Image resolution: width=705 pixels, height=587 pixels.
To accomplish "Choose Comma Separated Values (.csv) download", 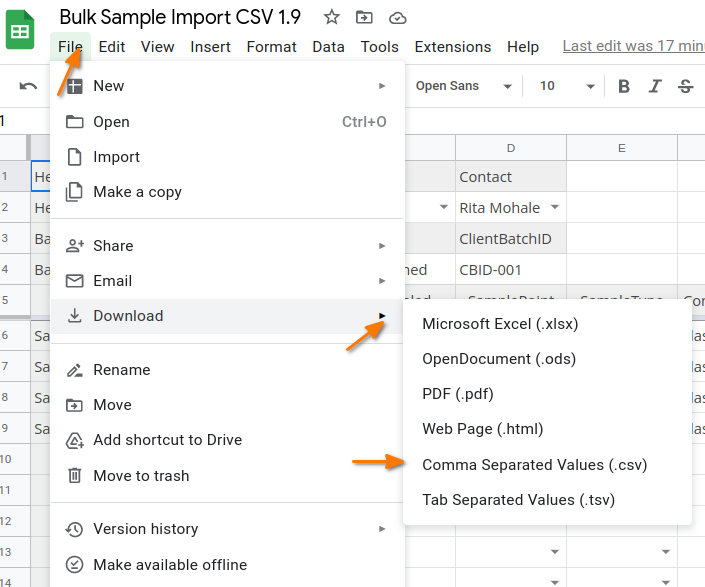I will (x=534, y=465).
